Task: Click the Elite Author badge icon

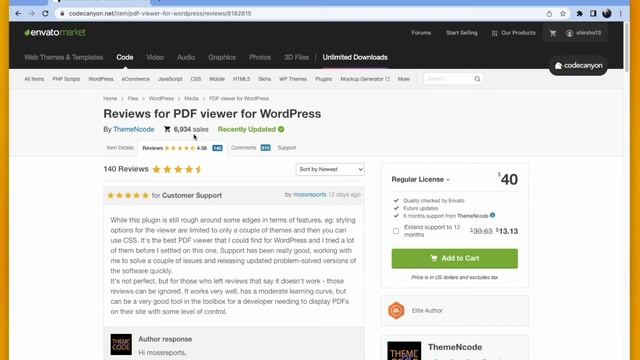Action: 396,311
